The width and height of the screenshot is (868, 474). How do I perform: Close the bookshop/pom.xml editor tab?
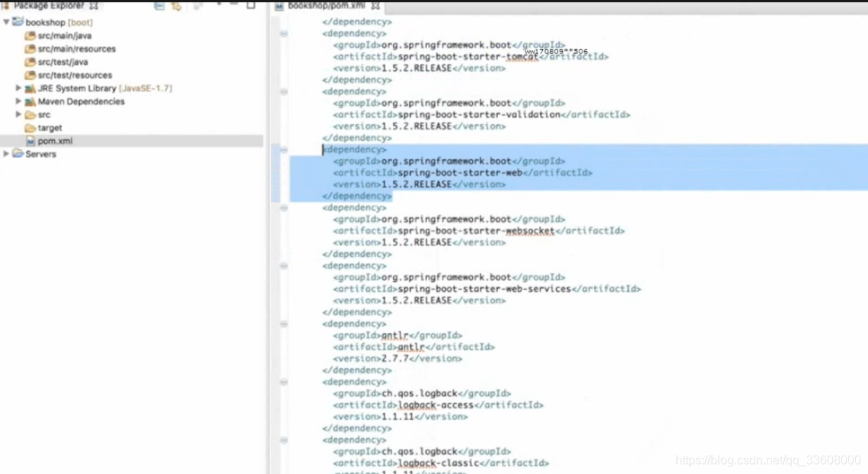click(375, 6)
